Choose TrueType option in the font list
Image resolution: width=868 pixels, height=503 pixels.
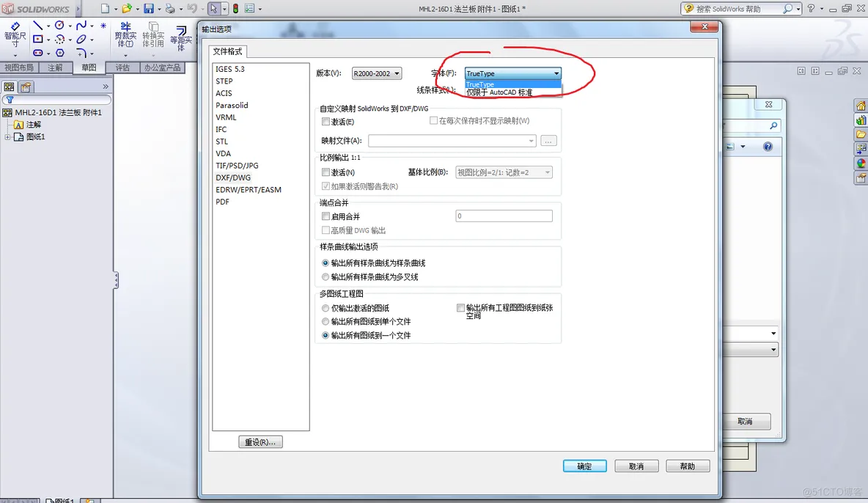coord(513,84)
